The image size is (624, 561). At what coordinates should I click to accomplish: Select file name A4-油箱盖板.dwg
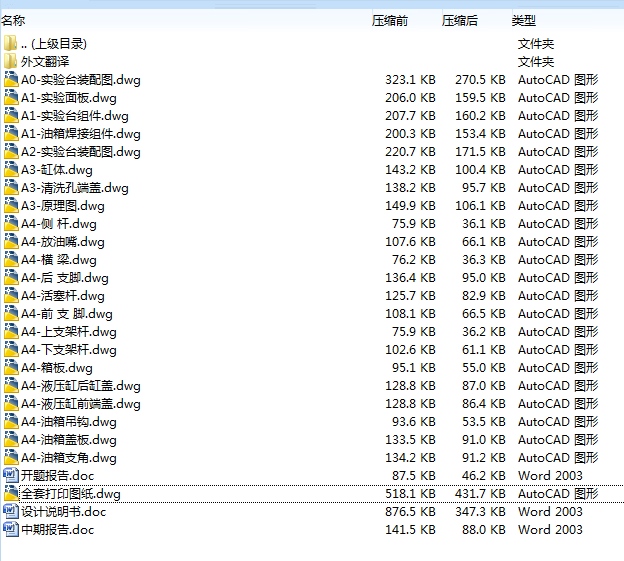pyautogui.click(x=69, y=440)
